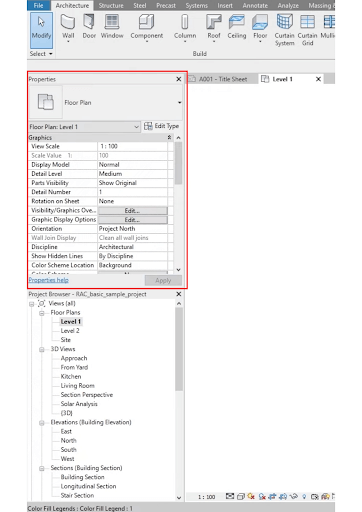Select the Curtain System tool
The image size is (362, 512).
pyautogui.click(x=284, y=30)
